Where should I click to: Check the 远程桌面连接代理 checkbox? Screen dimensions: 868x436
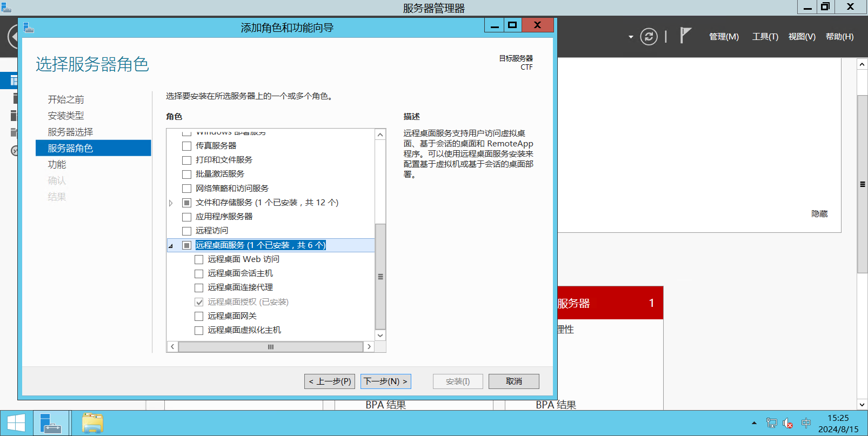(x=199, y=287)
